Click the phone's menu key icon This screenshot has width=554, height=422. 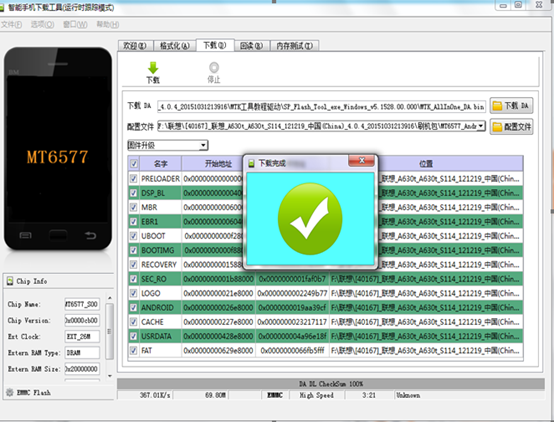tap(25, 235)
